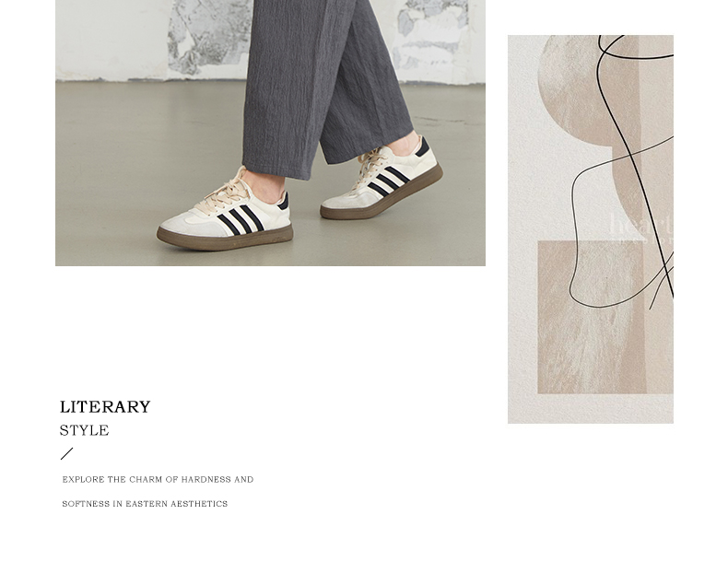
Task: Open the sneaker model photo
Action: click(270, 133)
